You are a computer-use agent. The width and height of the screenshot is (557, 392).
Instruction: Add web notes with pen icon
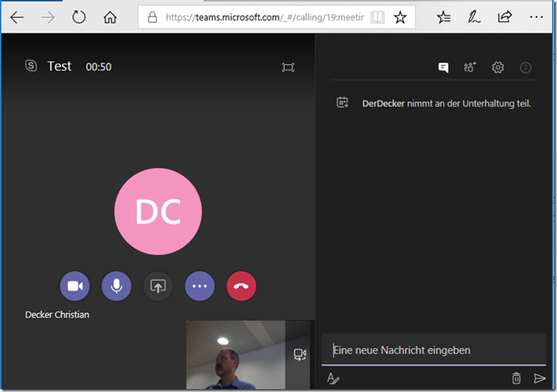[474, 17]
